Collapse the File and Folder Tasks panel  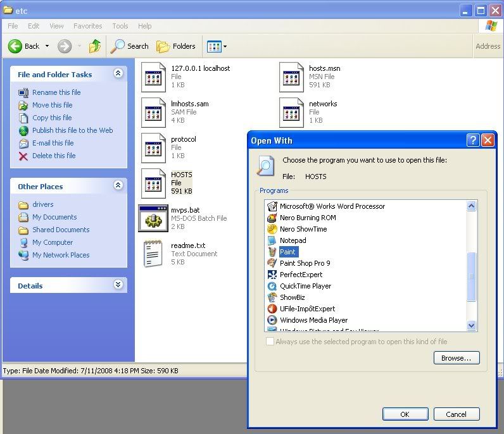pos(118,74)
